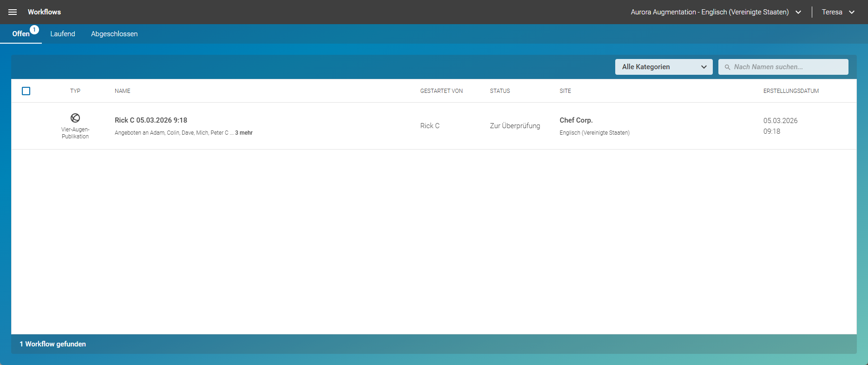Sort by the TYP column header
The height and width of the screenshot is (365, 868).
pos(75,91)
